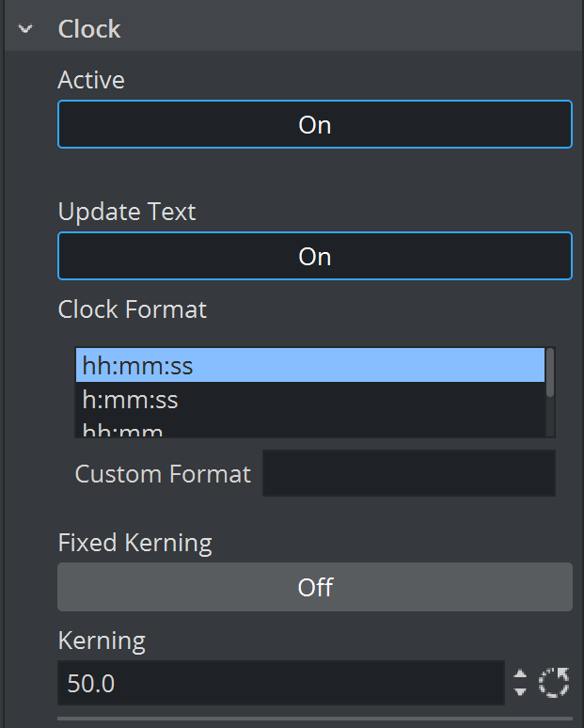This screenshot has height=728, width=584.
Task: Pick the partially visible hh:mm format
Action: 310,431
